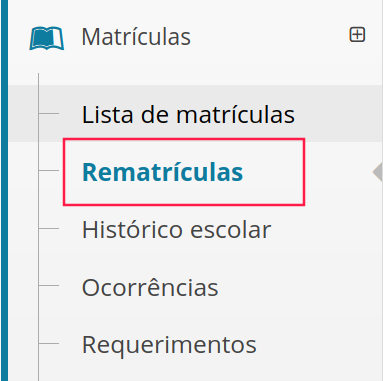Image resolution: width=383 pixels, height=381 pixels.
Task: Click the tree branch dash before Histórico escolar
Action: tap(49, 229)
